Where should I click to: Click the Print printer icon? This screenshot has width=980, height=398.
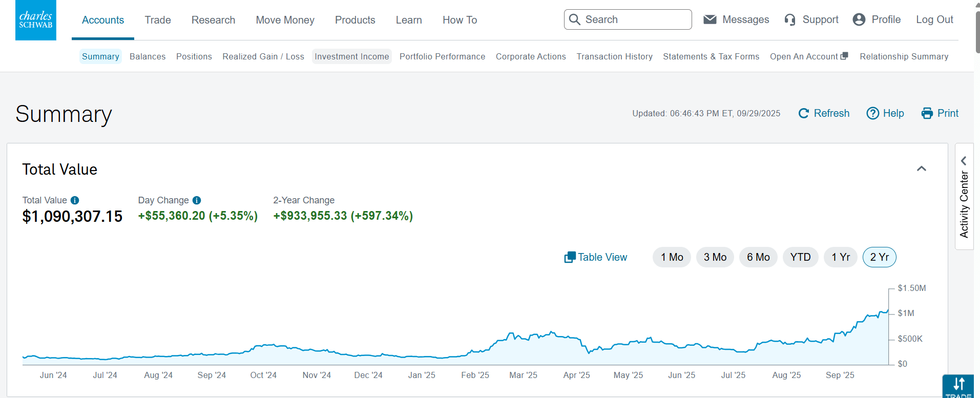pyautogui.click(x=927, y=113)
